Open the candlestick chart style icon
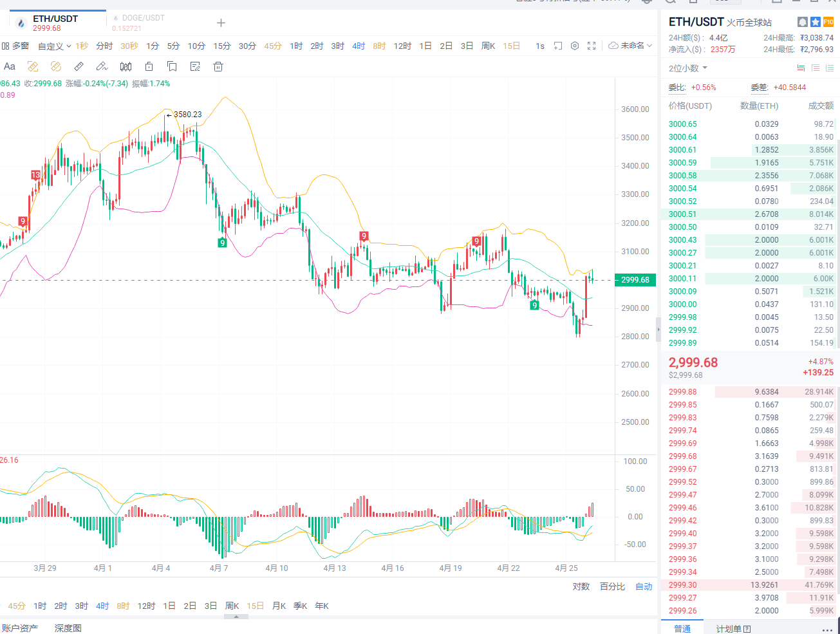The height and width of the screenshot is (634, 840). coord(126,66)
